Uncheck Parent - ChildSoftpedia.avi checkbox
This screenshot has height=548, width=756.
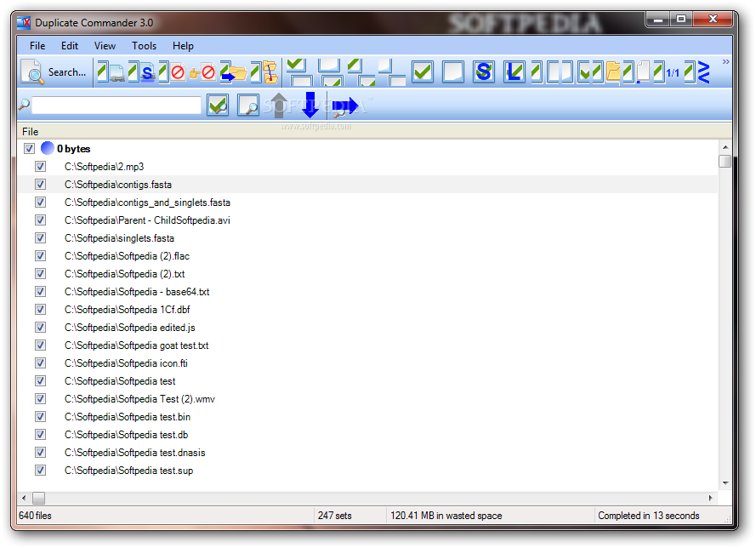[41, 220]
